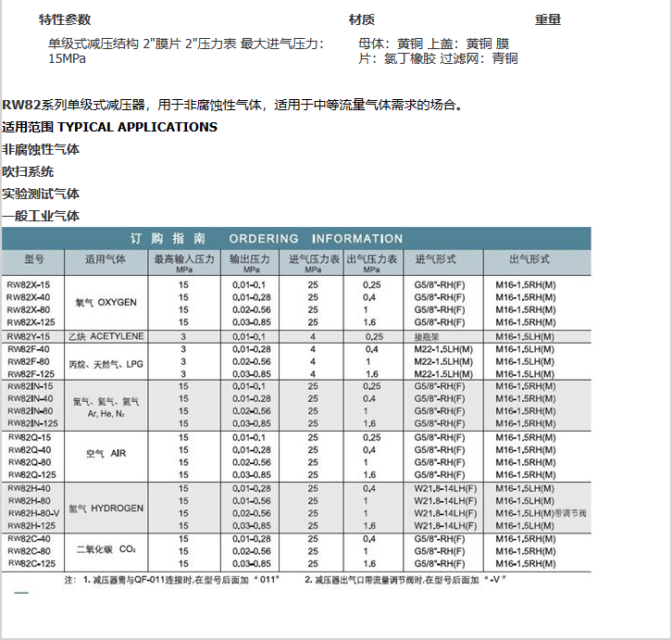Screen dimensions: 672x640
Task: Click the 特性参数 heading
Action: tap(65, 19)
